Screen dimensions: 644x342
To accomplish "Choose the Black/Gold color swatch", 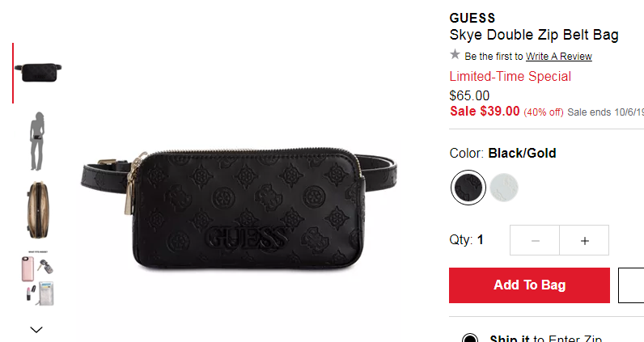I will pyautogui.click(x=468, y=188).
